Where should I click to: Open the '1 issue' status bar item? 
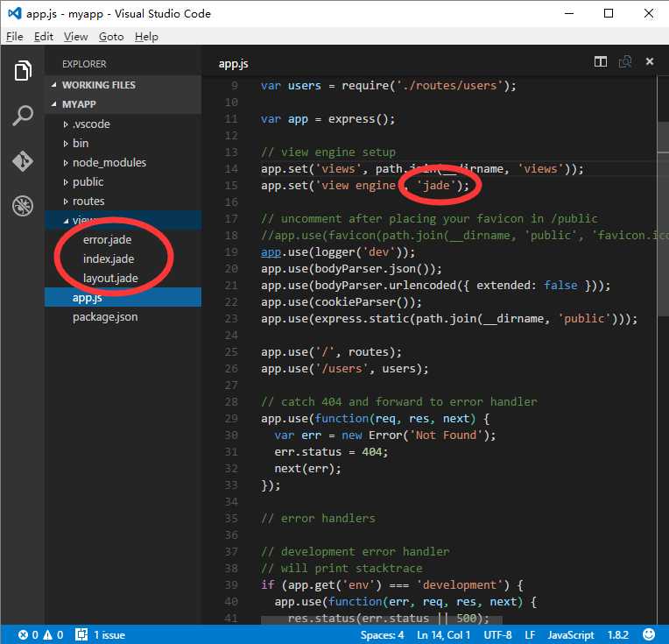(101, 635)
